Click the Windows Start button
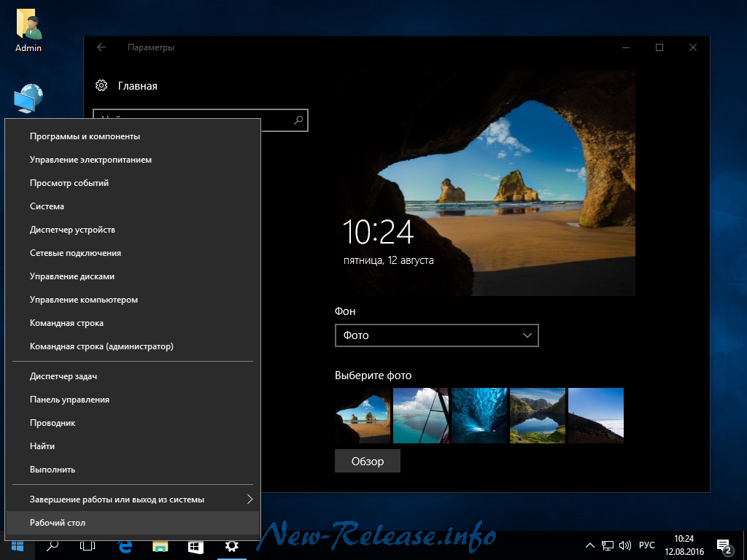The image size is (747, 560). pos(18,545)
